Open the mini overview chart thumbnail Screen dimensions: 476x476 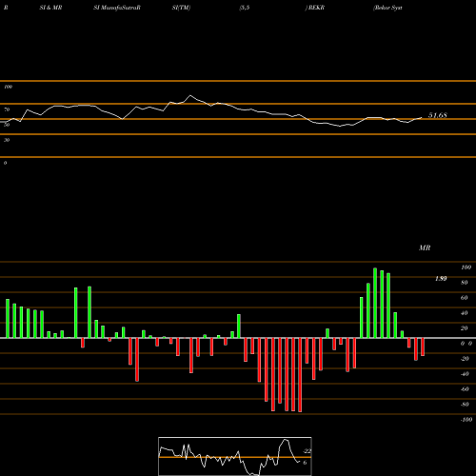[235, 456]
